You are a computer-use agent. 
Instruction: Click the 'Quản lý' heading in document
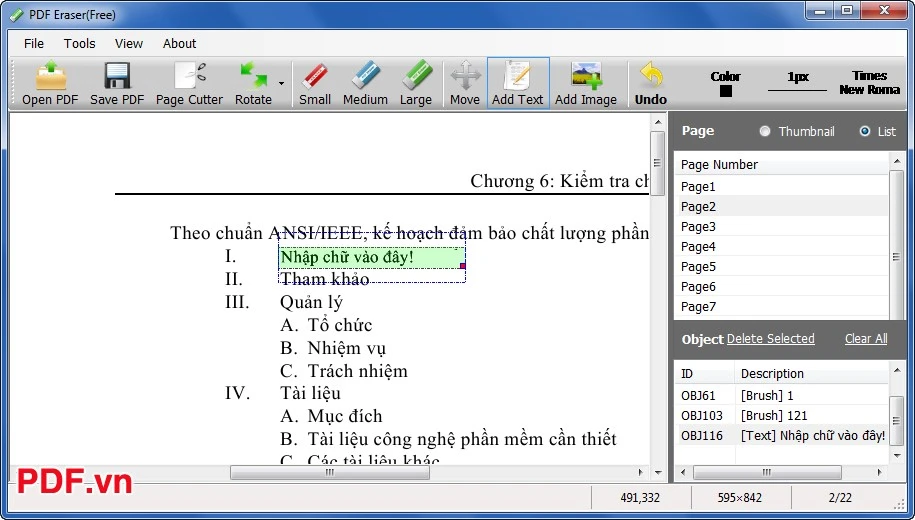(x=311, y=302)
